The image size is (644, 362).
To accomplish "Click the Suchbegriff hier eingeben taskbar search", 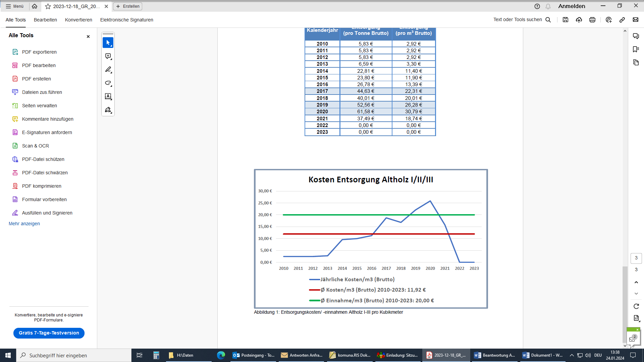I will [x=74, y=355].
